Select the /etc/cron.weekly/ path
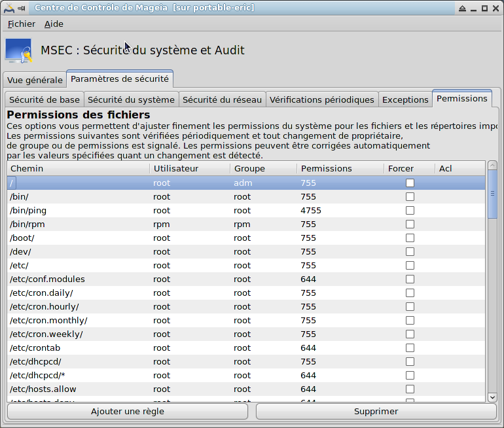This screenshot has width=504, height=428. click(x=46, y=334)
